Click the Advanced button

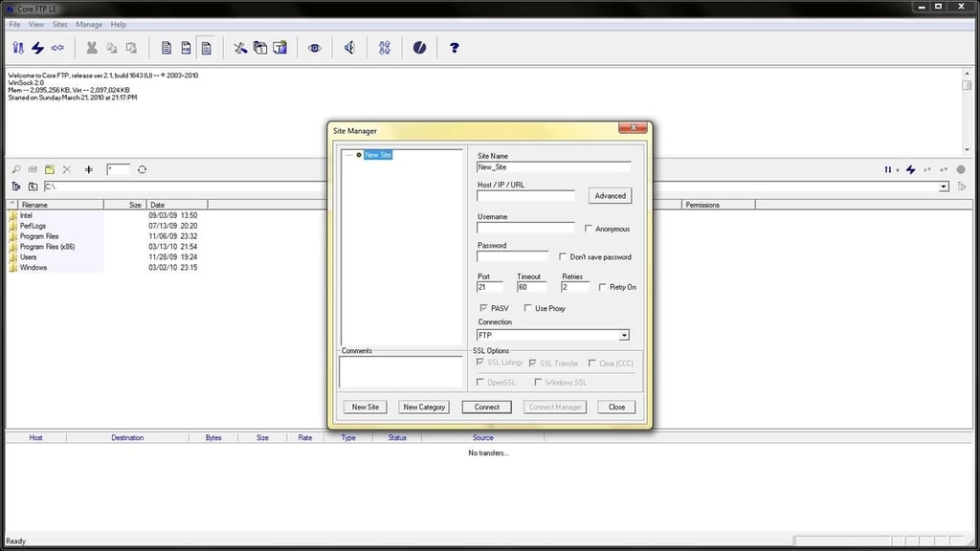[610, 195]
